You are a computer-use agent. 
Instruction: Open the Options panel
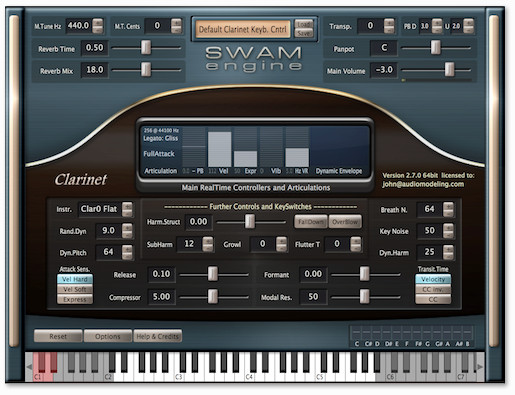pos(108,336)
